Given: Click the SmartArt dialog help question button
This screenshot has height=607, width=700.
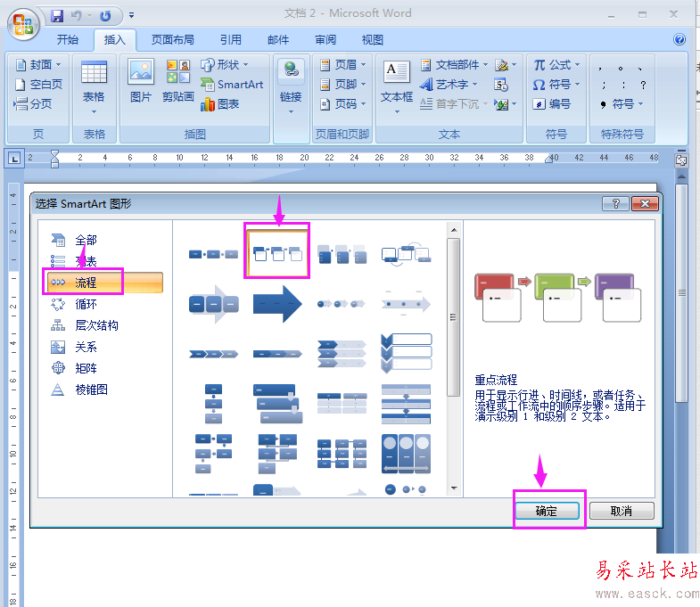Looking at the screenshot, I should 615,203.
